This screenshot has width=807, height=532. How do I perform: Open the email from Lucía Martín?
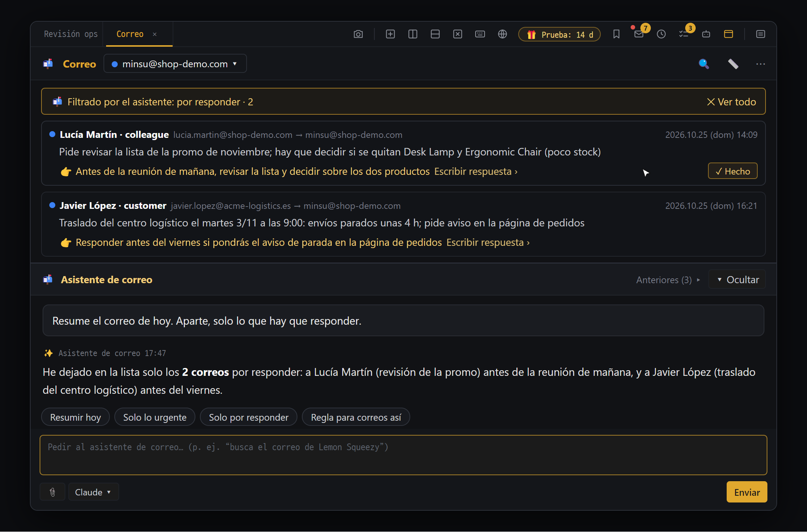[403, 153]
